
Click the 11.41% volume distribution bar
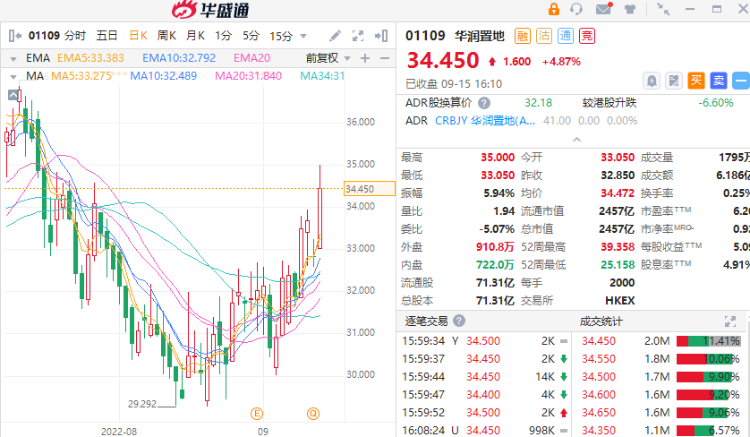[708, 341]
